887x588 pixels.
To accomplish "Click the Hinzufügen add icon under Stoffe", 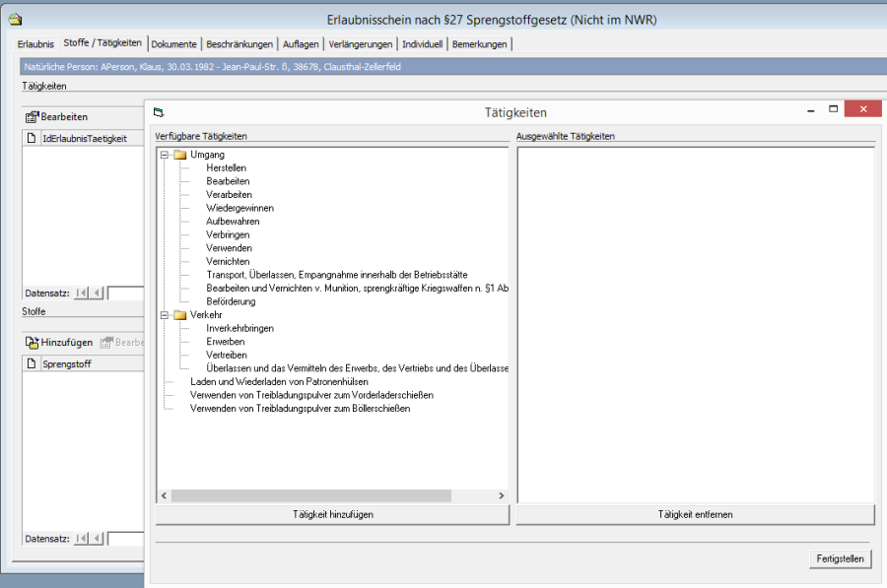I will 32,343.
